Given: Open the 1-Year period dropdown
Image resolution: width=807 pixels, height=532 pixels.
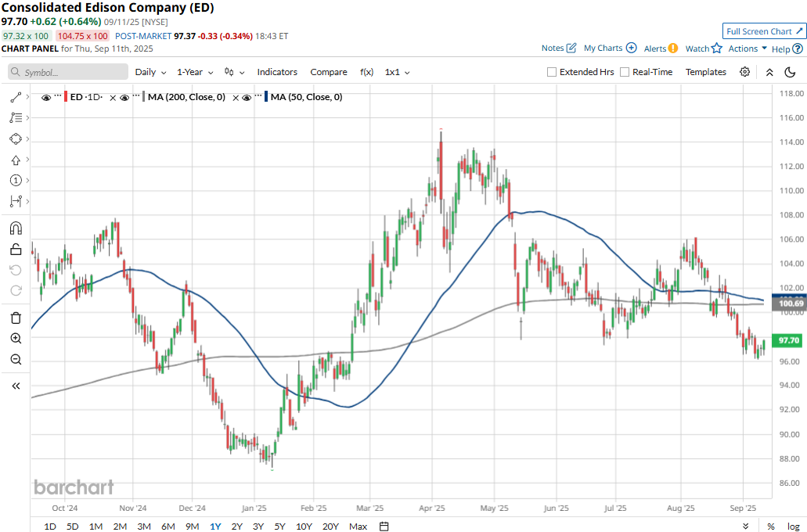Looking at the screenshot, I should [195, 72].
